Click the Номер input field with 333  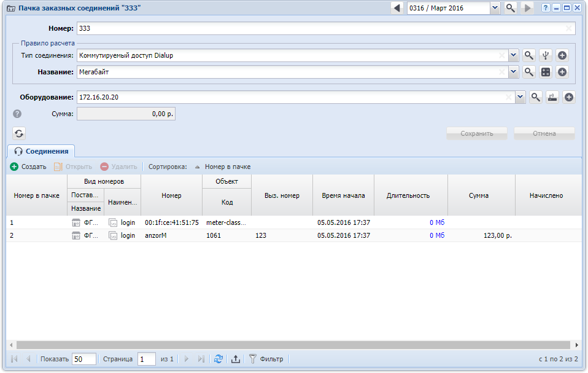(326, 28)
